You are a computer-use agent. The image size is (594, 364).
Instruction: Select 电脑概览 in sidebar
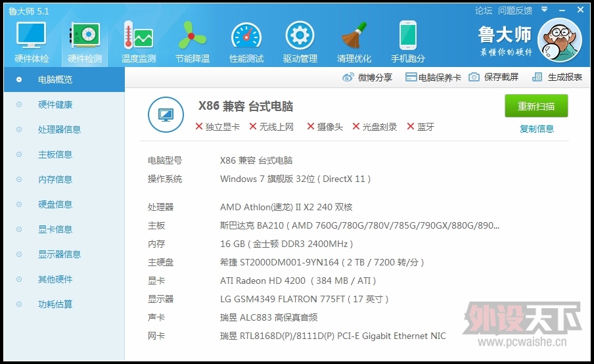click(64, 80)
